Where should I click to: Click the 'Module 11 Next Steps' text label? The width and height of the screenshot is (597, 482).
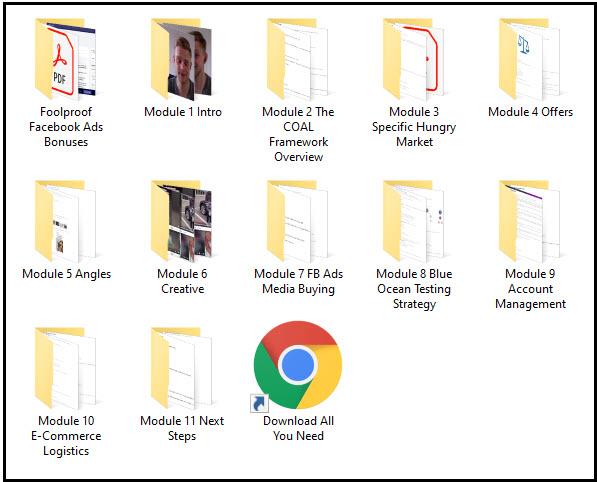[x=182, y=428]
